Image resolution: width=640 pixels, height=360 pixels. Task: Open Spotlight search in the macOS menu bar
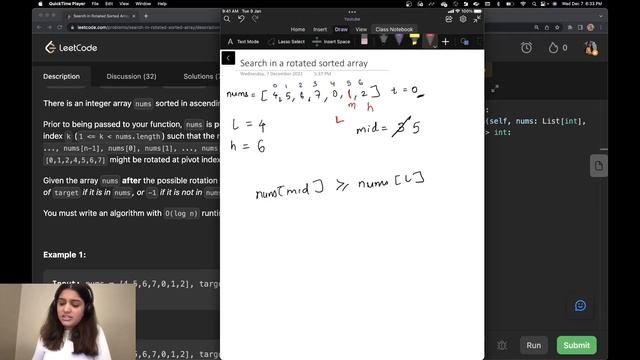[x=534, y=4]
